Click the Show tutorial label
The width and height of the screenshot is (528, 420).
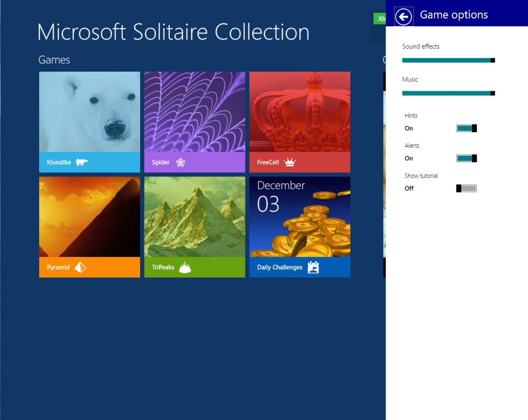click(421, 176)
